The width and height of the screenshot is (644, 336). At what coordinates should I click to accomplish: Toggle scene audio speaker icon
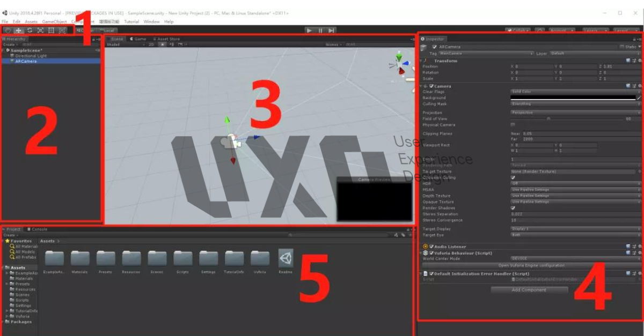[172, 45]
